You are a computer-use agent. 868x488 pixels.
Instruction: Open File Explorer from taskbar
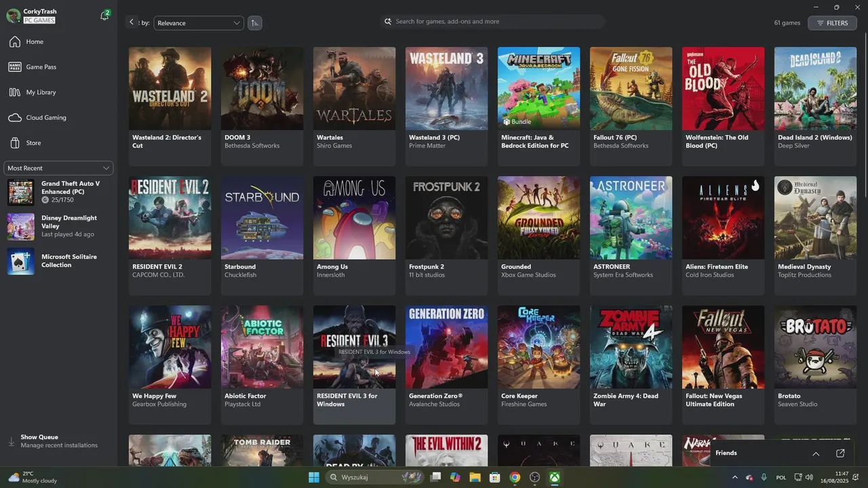(x=475, y=477)
